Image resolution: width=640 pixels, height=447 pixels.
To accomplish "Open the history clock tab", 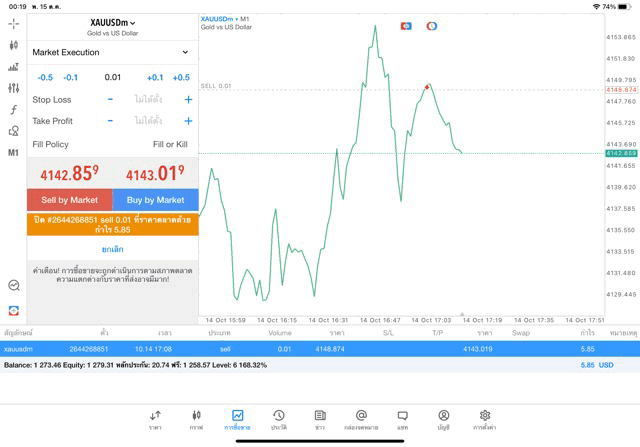I will [278, 420].
